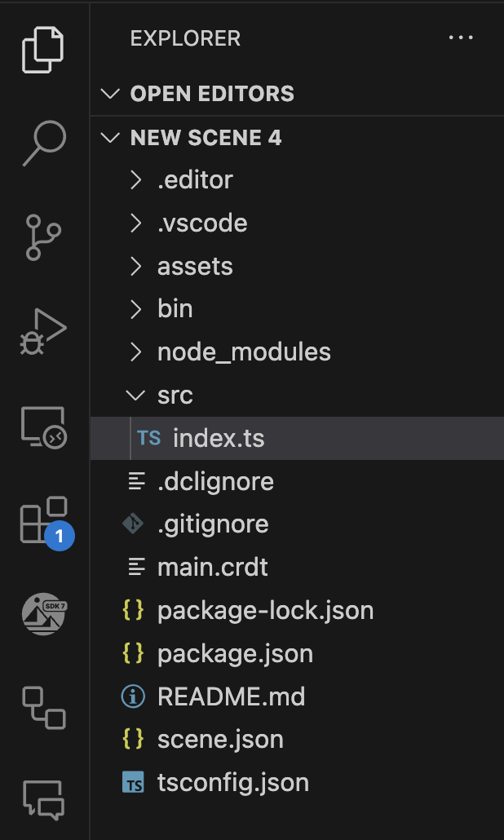
Task: Open Explorer more actions ellipsis menu
Action: click(461, 38)
